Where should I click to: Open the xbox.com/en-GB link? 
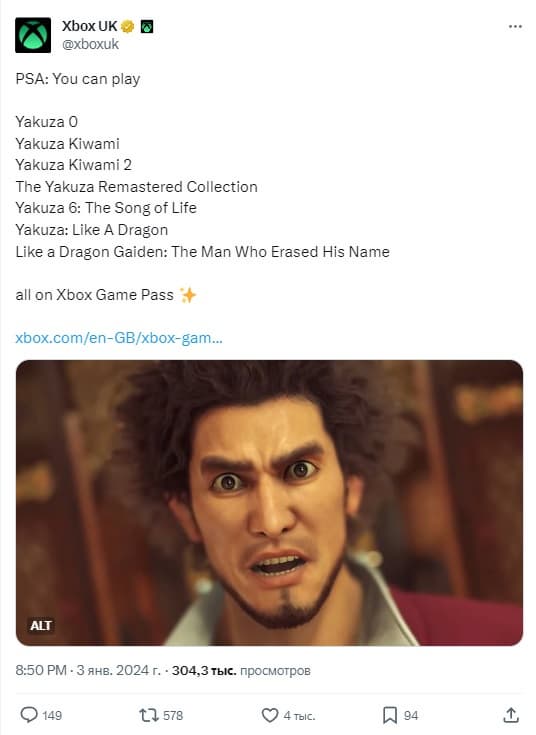coord(119,338)
